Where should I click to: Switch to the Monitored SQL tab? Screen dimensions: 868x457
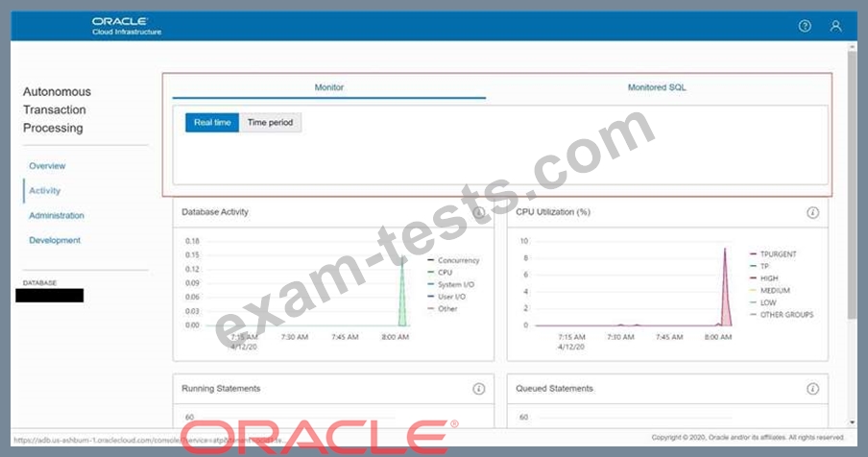[x=657, y=87]
